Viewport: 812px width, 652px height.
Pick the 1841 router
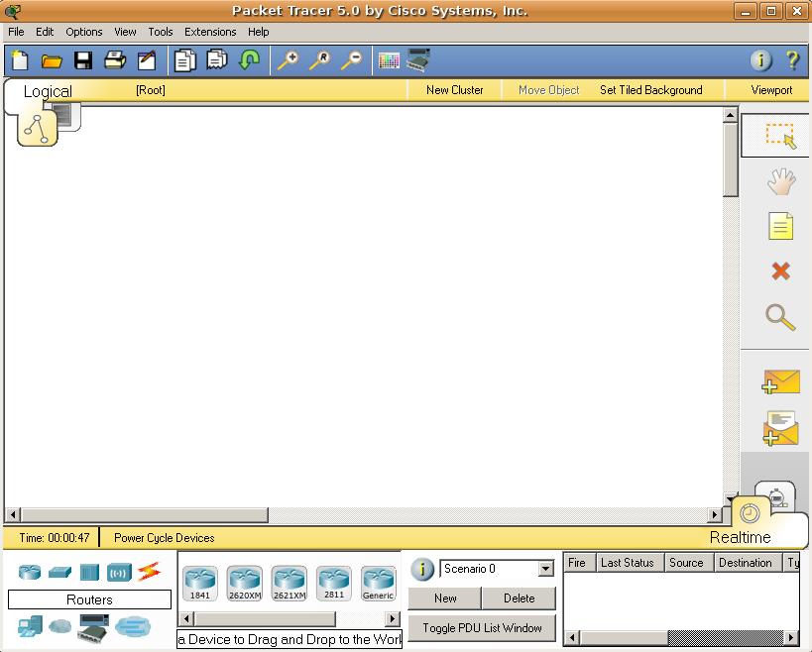pyautogui.click(x=200, y=584)
